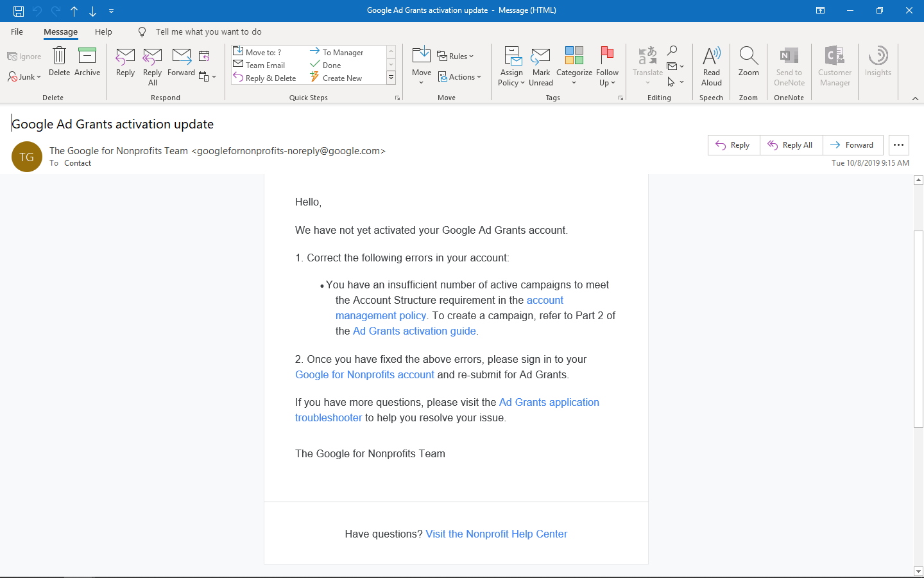Open the Insights add-in
924x578 pixels.
point(878,62)
